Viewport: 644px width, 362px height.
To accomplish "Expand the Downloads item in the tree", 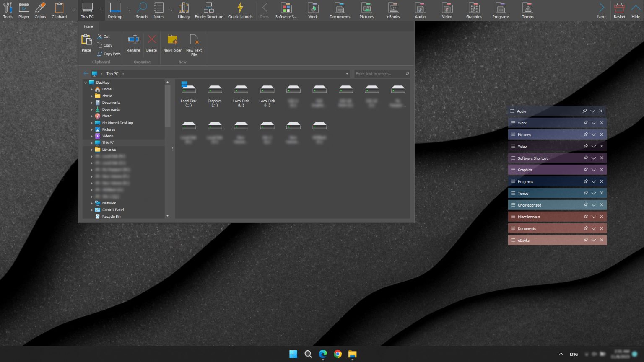I will tap(92, 109).
